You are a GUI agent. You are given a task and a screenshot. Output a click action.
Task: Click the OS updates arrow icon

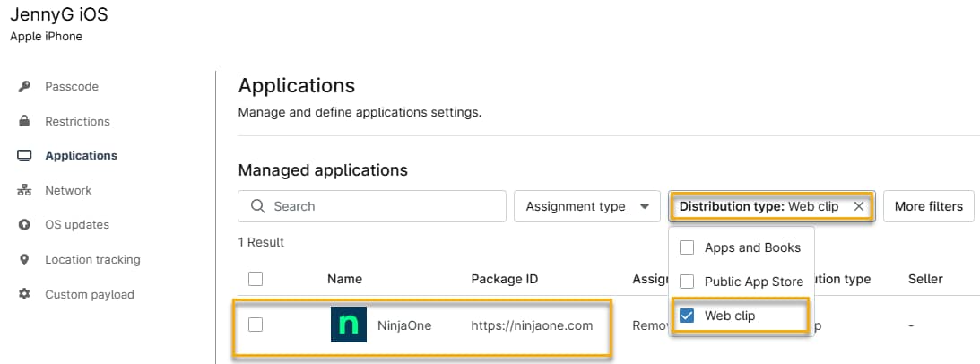point(24,225)
